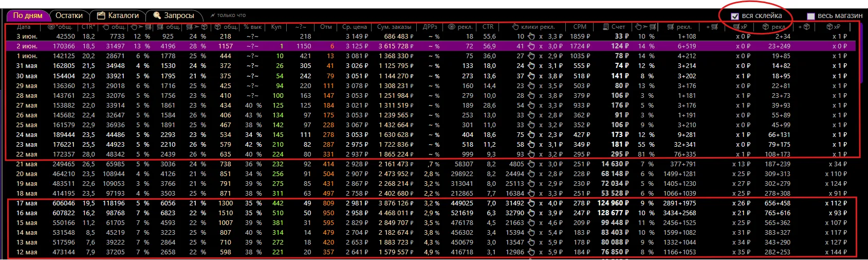Click the bought value «510»
868x260 pixels.
(278, 213)
